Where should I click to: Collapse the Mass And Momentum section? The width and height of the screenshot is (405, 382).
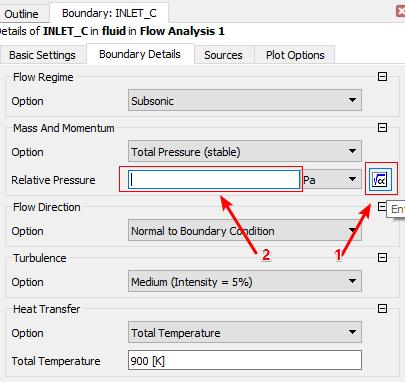click(382, 128)
